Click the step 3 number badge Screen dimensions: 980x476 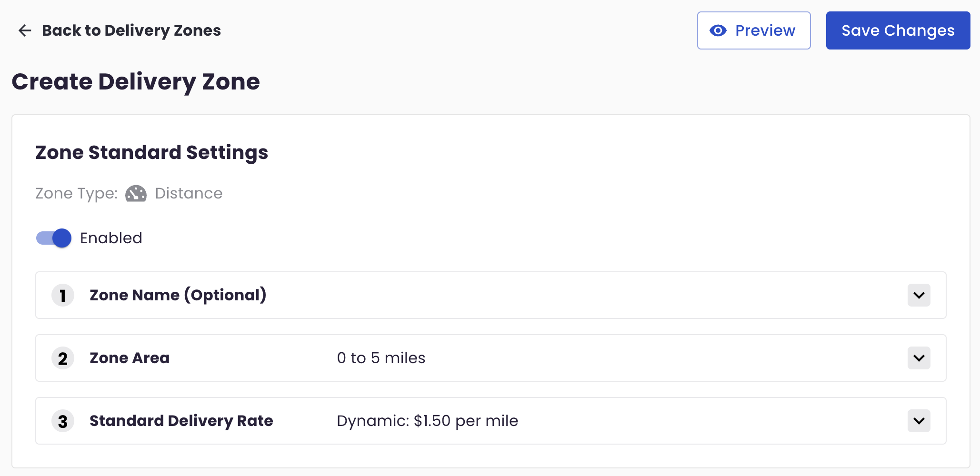click(63, 421)
